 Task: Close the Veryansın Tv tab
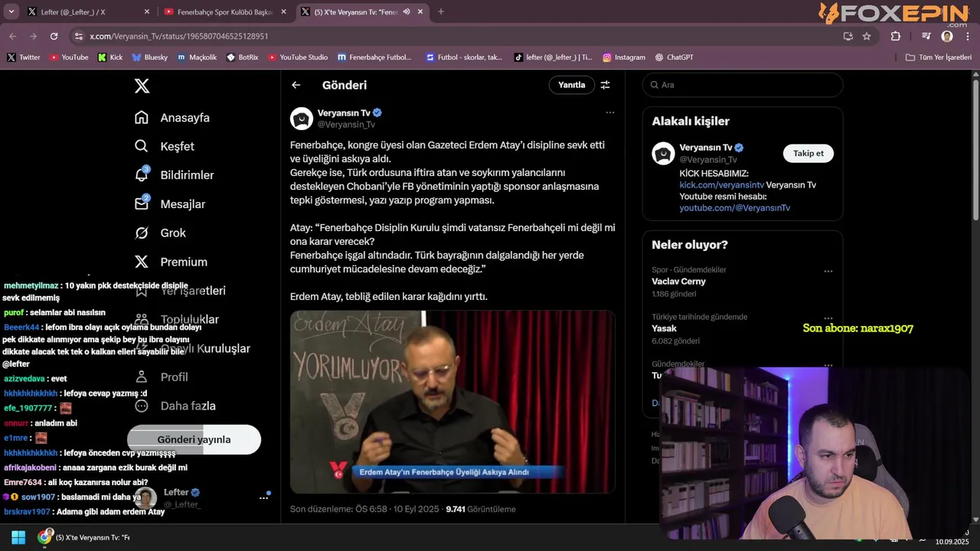coord(420,11)
